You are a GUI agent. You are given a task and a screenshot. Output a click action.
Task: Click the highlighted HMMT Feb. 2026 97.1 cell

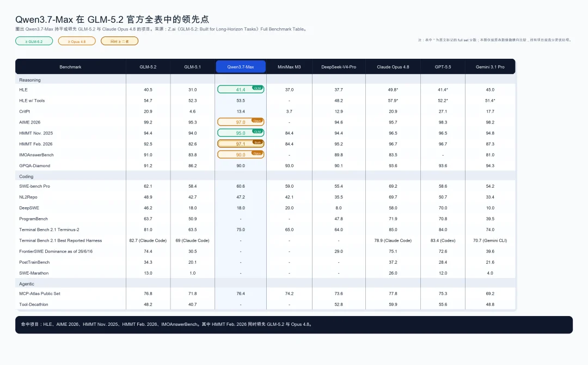tap(241, 144)
